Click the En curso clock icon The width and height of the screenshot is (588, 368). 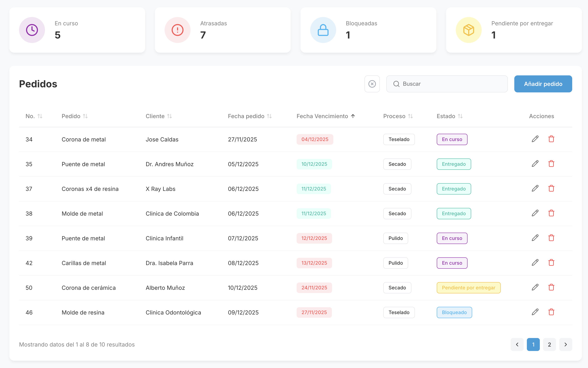[32, 30]
